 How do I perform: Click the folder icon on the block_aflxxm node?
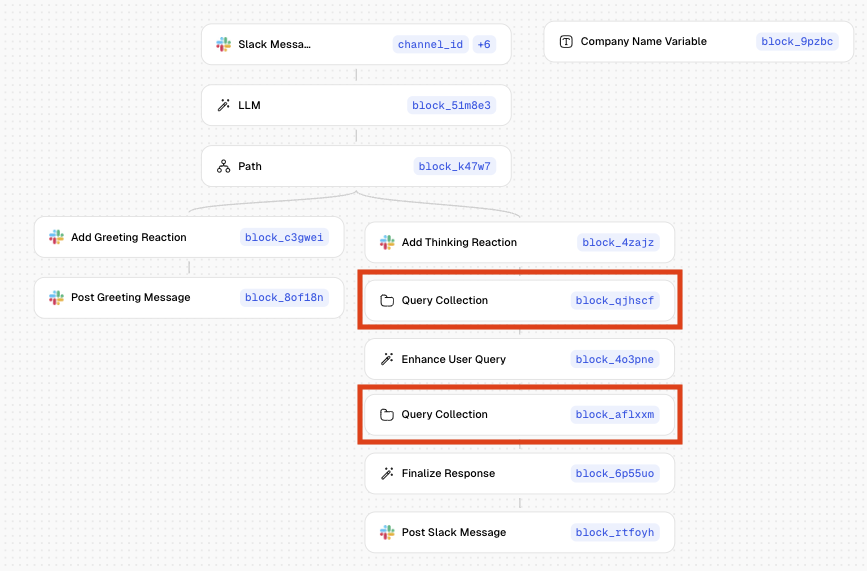click(x=387, y=414)
